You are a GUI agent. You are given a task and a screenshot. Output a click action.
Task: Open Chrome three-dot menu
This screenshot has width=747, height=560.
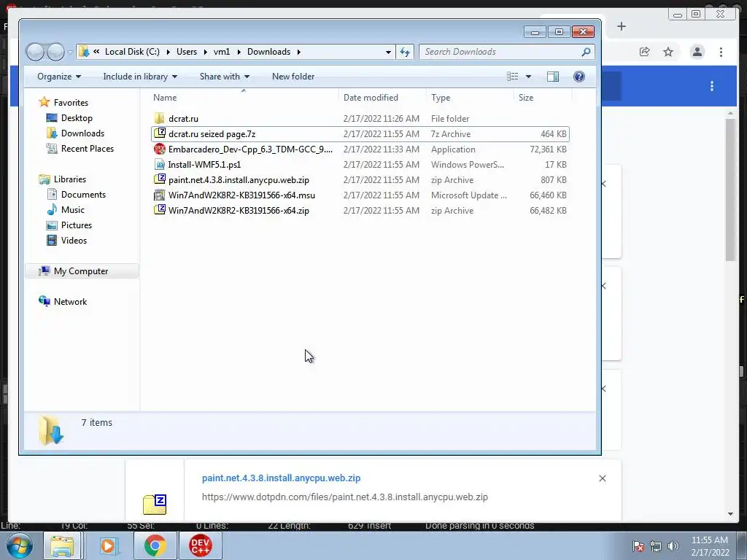click(x=721, y=52)
